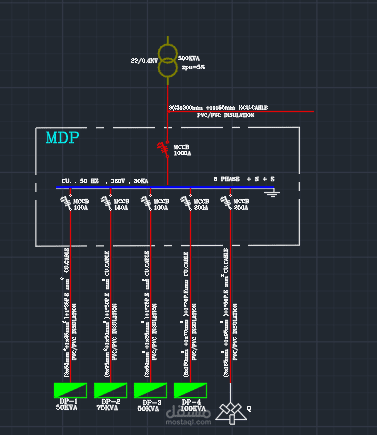Pick the horizontal PVC/PVC INSULATION text

point(225,115)
